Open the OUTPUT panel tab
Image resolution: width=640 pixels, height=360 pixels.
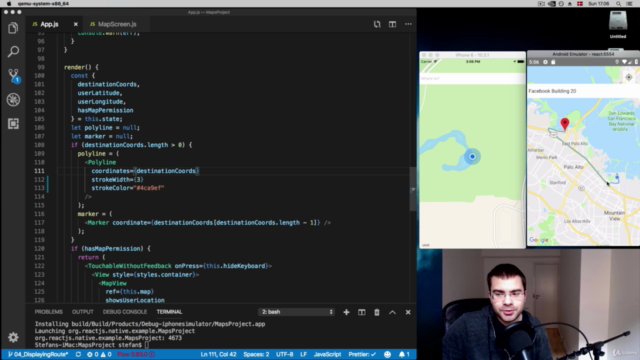(x=83, y=312)
